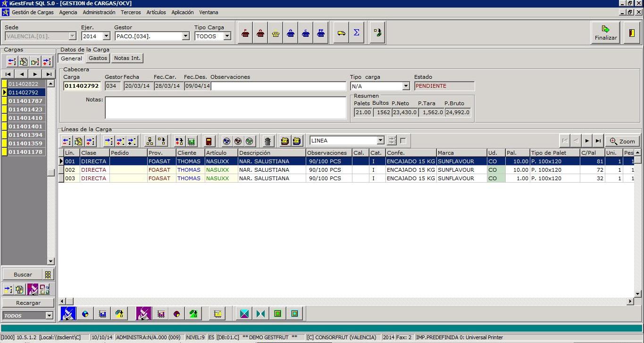Toggle the checkbox next to LINEA dropdown
Image resolution: width=644 pixels, height=343 pixels.
pos(403,141)
